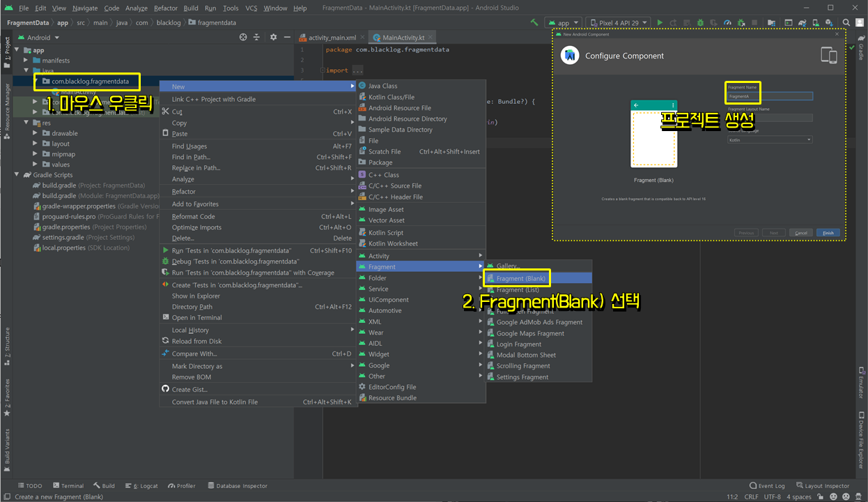
Task: Open the Pixel 4 API 29 device dropdown
Action: click(x=618, y=22)
